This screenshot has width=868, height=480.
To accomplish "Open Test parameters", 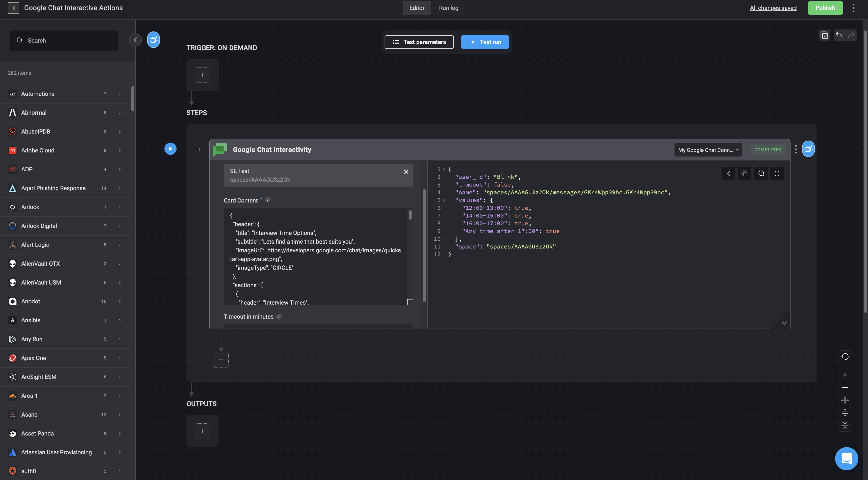I will tap(419, 42).
